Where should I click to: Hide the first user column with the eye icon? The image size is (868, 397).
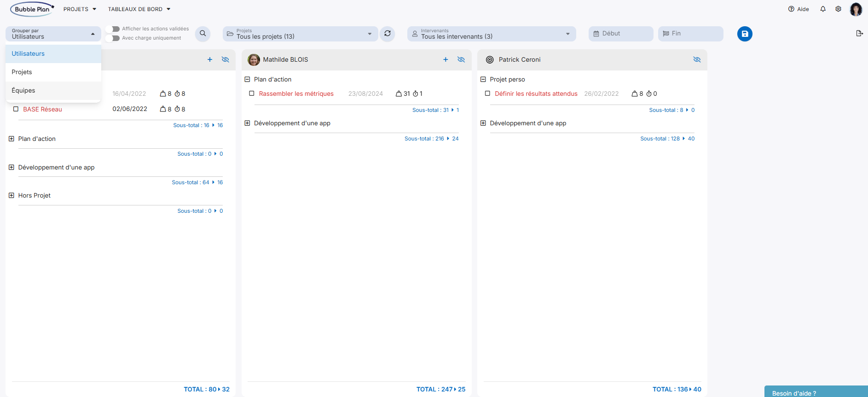coord(226,59)
